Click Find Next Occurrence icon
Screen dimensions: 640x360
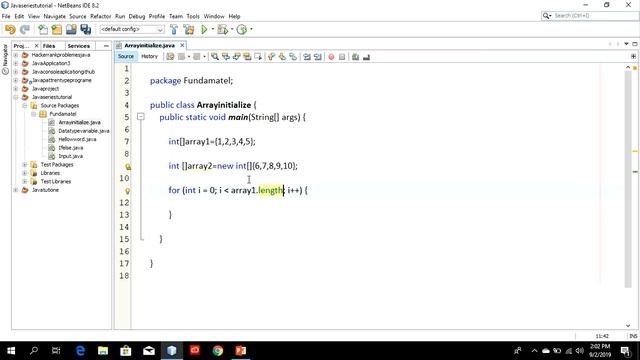[236, 57]
